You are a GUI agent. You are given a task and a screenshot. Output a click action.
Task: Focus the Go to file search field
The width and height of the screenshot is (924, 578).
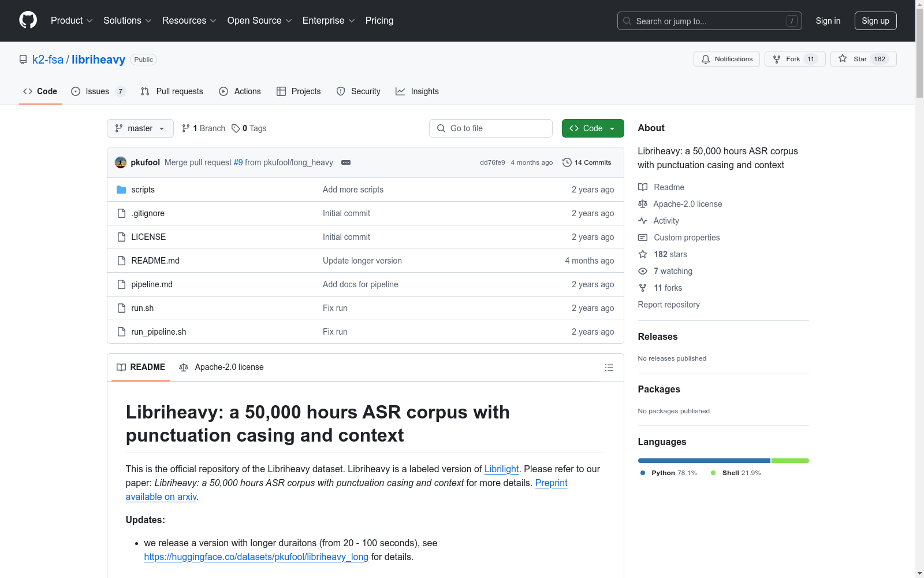pos(491,128)
